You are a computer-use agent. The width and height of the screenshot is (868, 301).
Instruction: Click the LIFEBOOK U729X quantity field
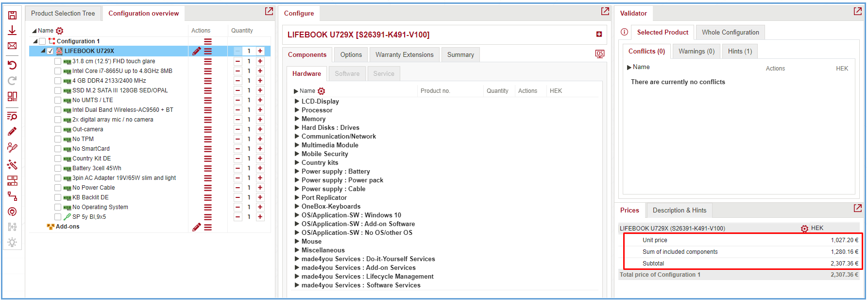[249, 51]
